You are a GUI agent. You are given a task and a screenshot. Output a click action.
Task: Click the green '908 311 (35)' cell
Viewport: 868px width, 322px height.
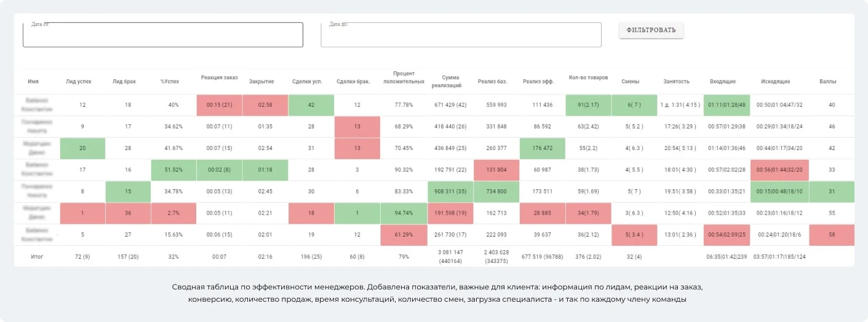(450, 192)
